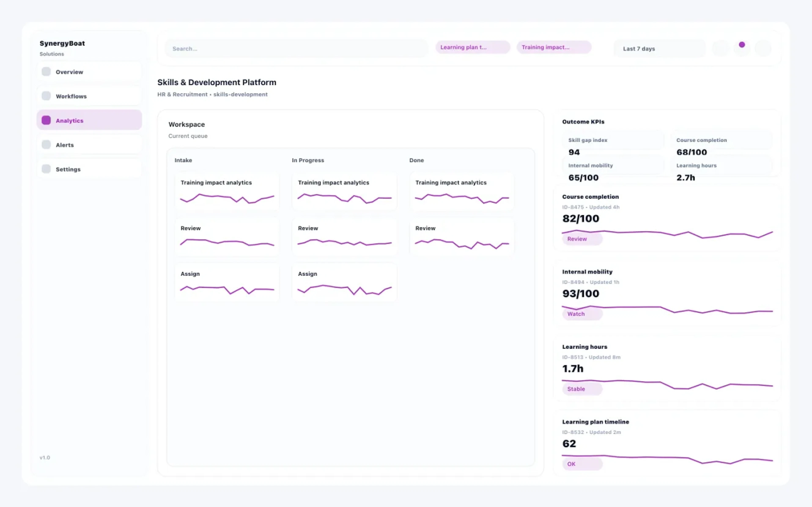The width and height of the screenshot is (812, 507).
Task: Open the skills-development breadcrumb link
Action: pos(240,94)
